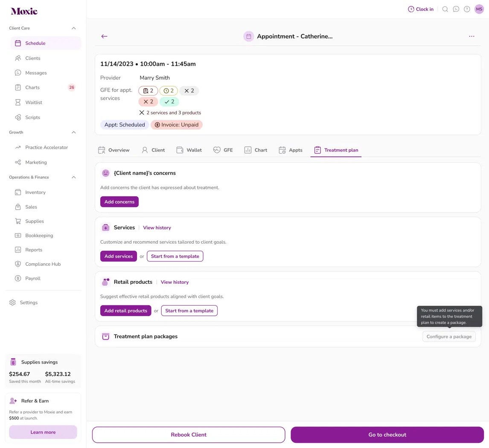Click the help question mark icon
Screen dimensions: 489x448
467,9
